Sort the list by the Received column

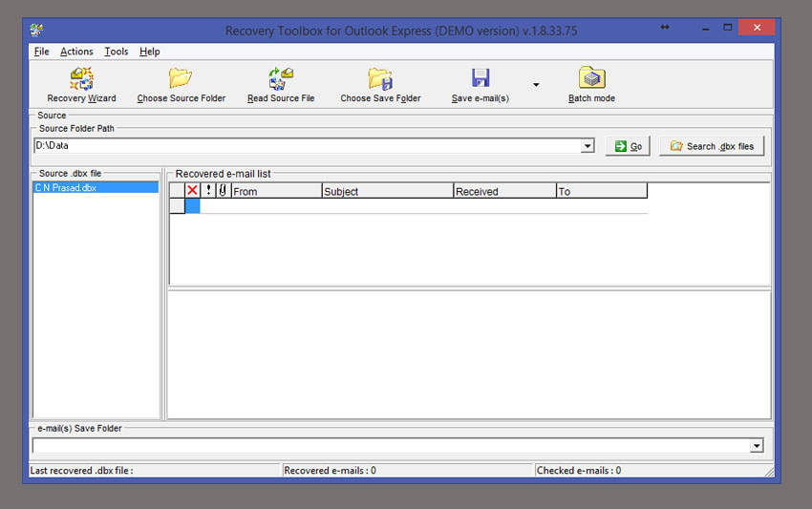[x=505, y=191]
